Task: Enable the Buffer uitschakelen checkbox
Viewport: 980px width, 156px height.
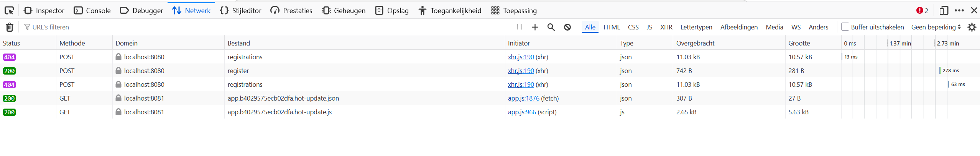Action: pyautogui.click(x=845, y=27)
